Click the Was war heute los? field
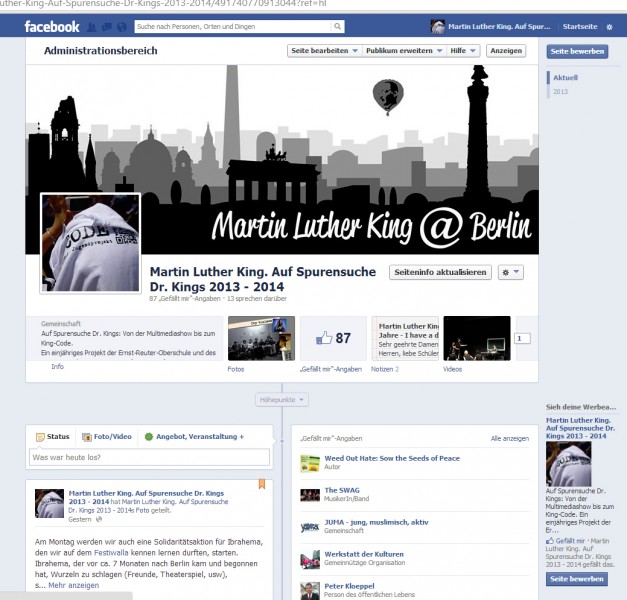The height and width of the screenshot is (600, 627). (x=149, y=457)
